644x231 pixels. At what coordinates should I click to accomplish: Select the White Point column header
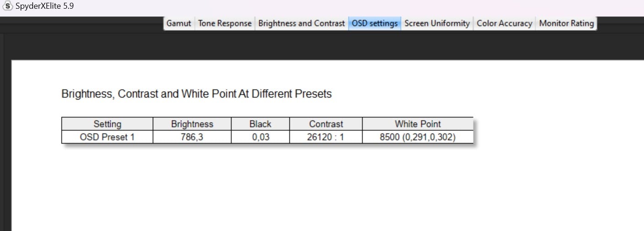pos(418,124)
